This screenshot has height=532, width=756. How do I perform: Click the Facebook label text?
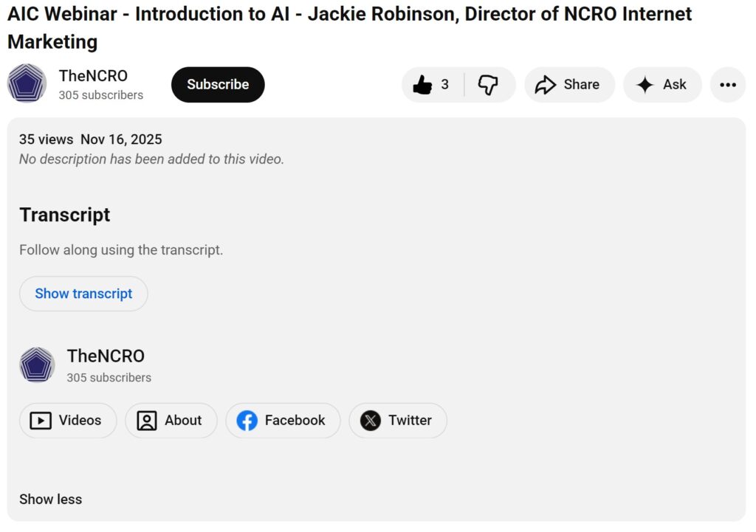pyautogui.click(x=295, y=421)
